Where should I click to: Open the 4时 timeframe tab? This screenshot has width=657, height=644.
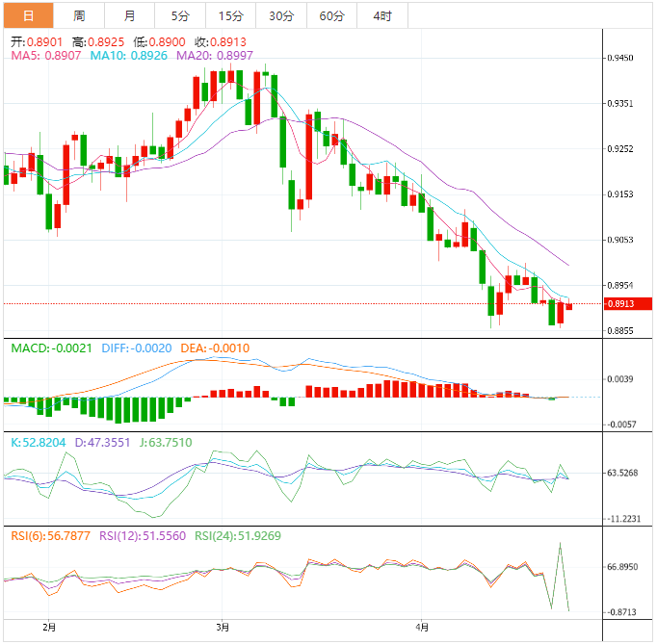pos(382,15)
